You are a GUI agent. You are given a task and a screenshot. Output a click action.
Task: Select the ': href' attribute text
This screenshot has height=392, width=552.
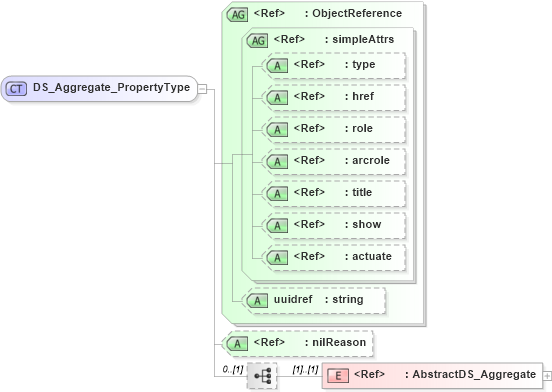359,96
